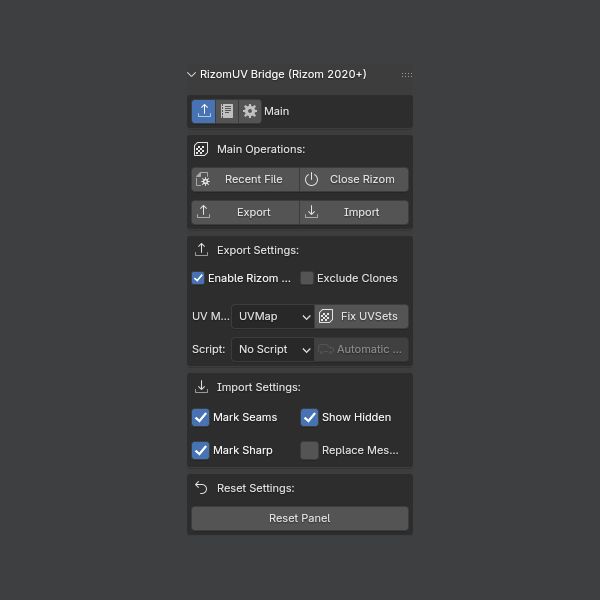Click Fix UVSets button
Image resolution: width=600 pixels, height=600 pixels.
(x=361, y=316)
